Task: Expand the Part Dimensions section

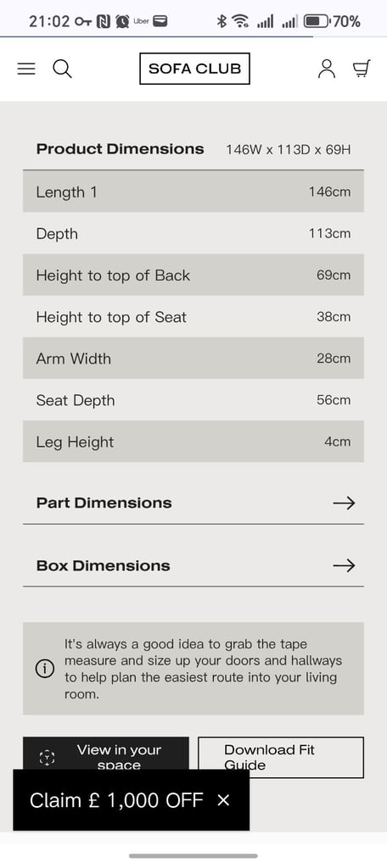Action: (x=193, y=504)
